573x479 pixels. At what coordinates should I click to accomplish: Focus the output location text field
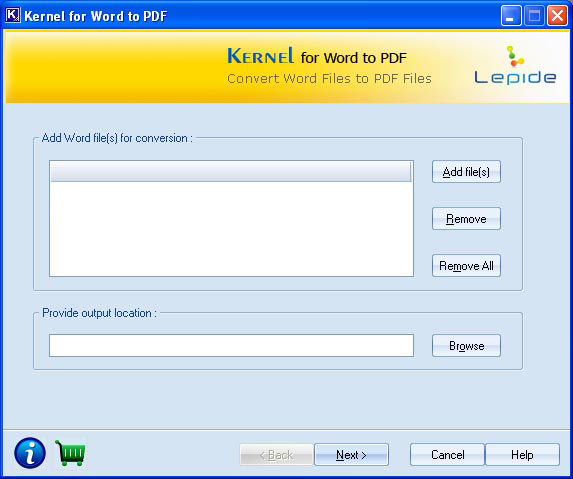[231, 346]
